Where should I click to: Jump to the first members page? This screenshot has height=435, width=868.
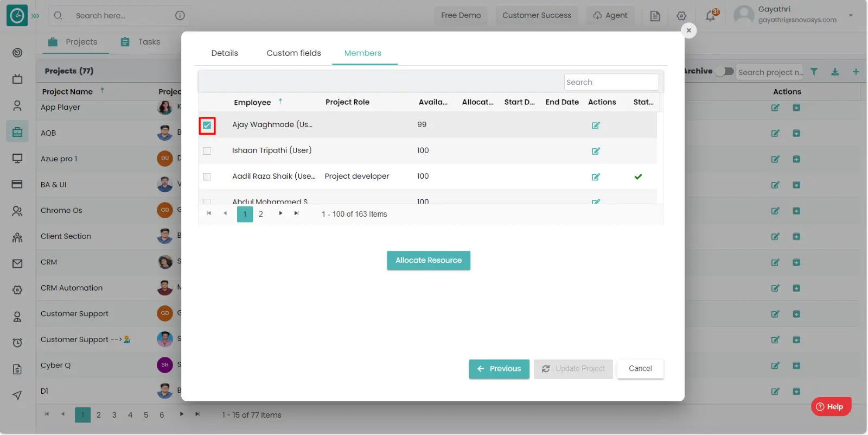pos(209,213)
